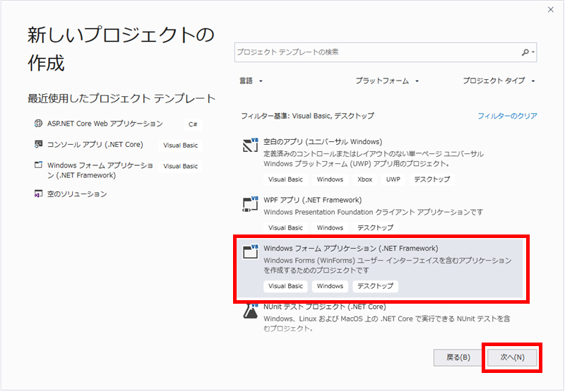Close the new project dialog
Screen dimensions: 565x392
[551, 10]
